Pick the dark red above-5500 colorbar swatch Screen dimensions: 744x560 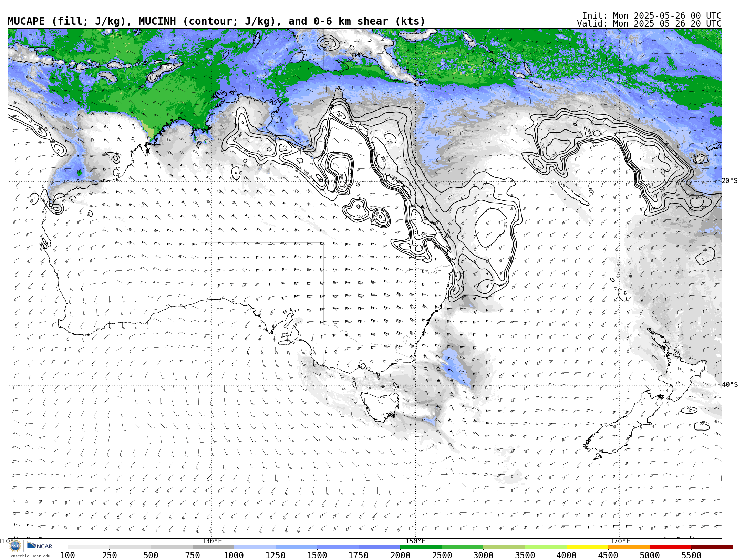[712, 547]
